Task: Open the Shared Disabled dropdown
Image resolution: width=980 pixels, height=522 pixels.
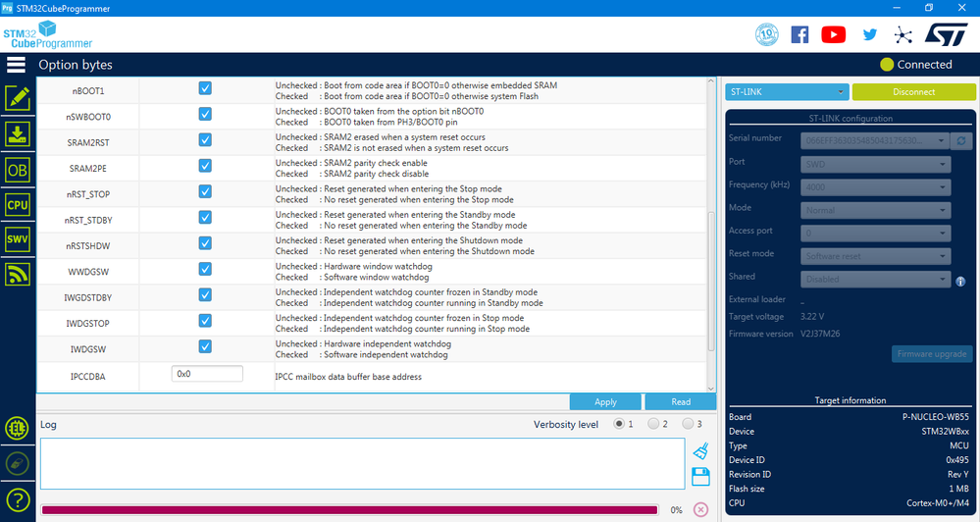Action: point(876,279)
